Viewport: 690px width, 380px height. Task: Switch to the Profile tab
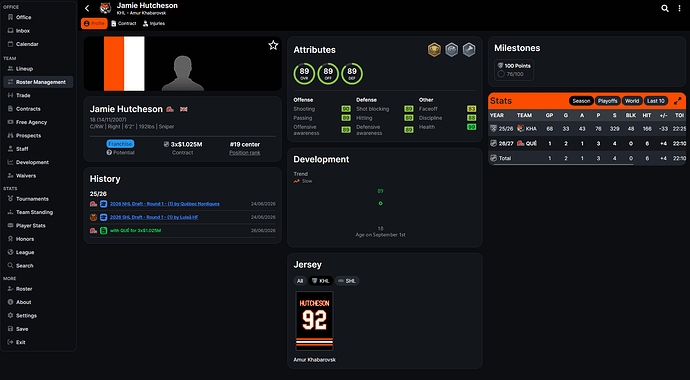tap(94, 23)
